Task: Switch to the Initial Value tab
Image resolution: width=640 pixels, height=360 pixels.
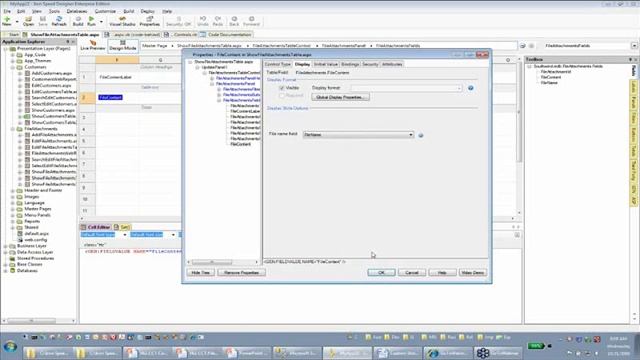Action: point(326,64)
